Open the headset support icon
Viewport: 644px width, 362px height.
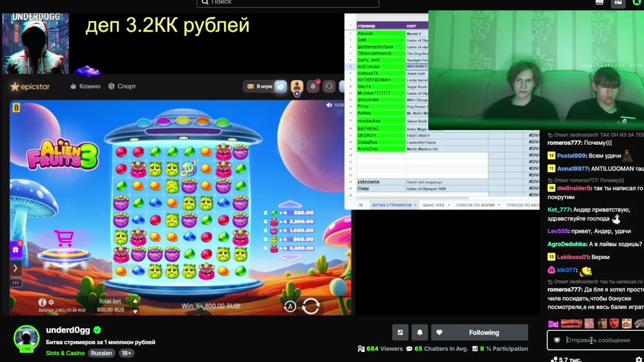[x=329, y=86]
